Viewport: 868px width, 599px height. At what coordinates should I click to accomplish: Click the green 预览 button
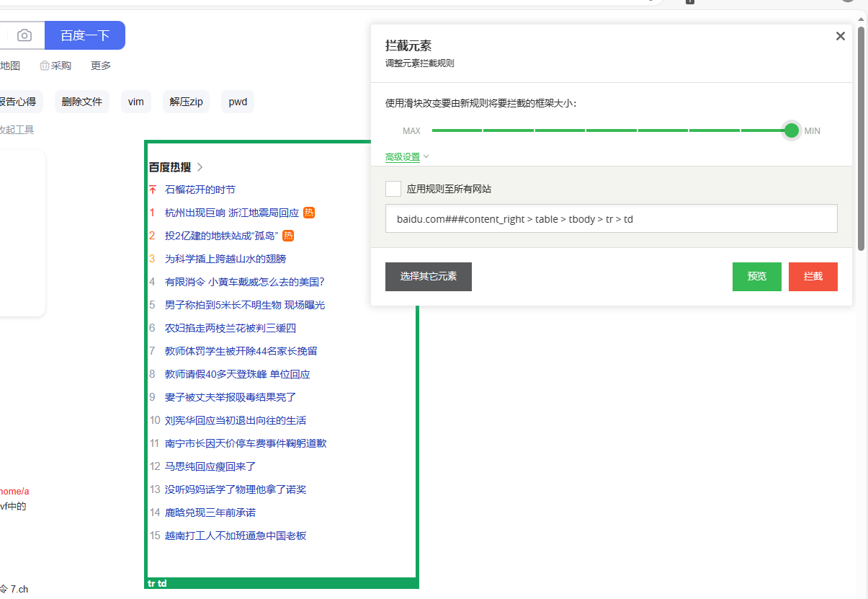pos(757,277)
